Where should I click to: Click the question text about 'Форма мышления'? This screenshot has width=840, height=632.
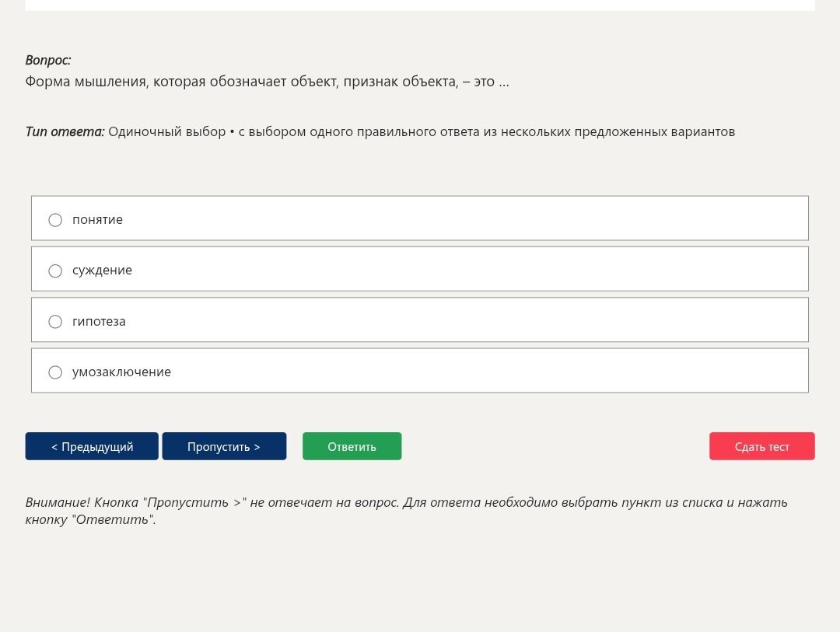tap(268, 82)
